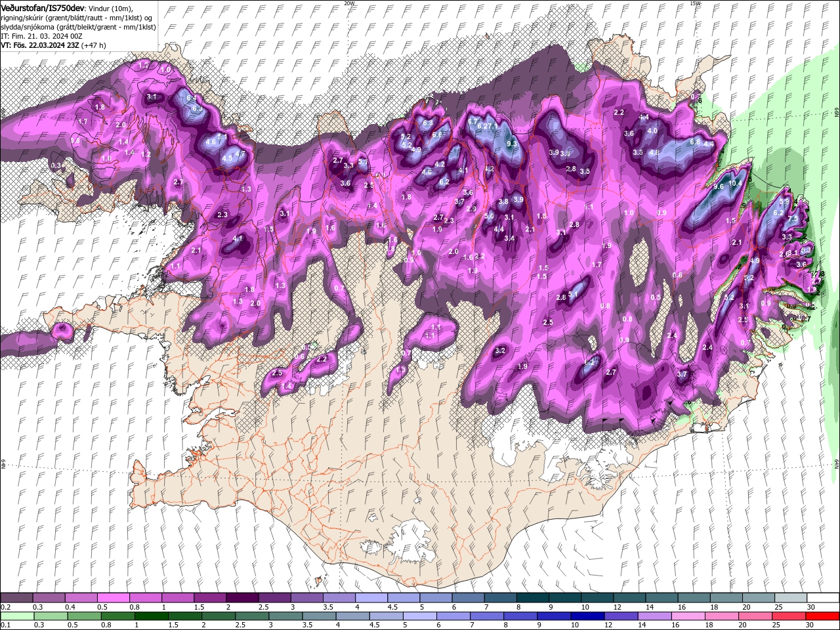Select the 4.0 value on the map
Screen dimensions: 840x630
[652, 131]
